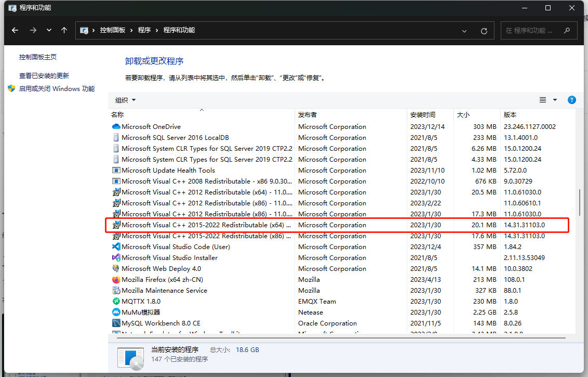Go up one level with the up arrow
This screenshot has width=588, height=377.
coord(64,30)
